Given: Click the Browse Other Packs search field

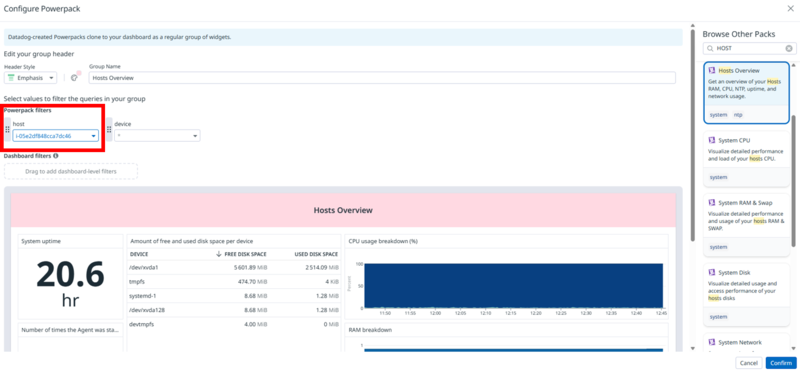Looking at the screenshot, I should [x=749, y=48].
